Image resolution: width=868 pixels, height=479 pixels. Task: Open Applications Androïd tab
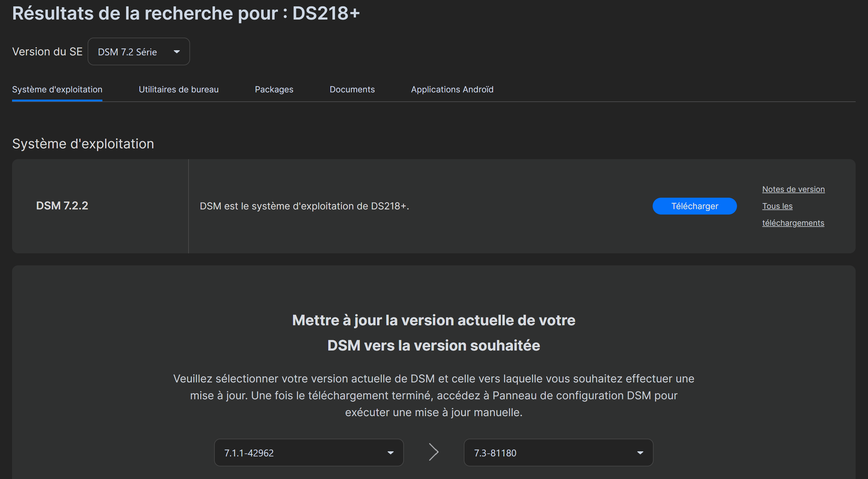pyautogui.click(x=452, y=89)
